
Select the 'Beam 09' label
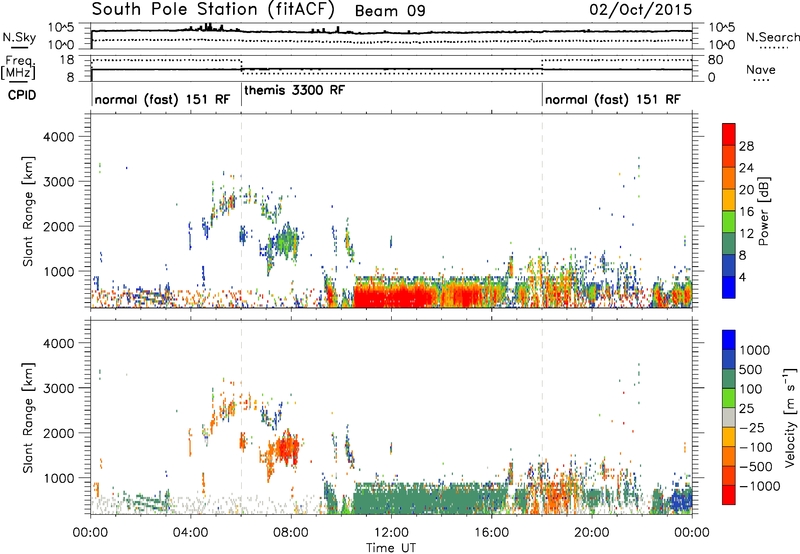click(390, 11)
